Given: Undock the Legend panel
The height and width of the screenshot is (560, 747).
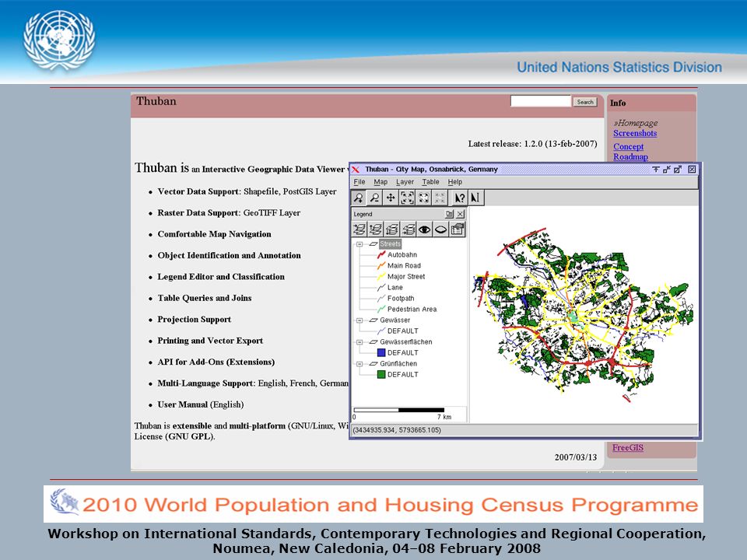Looking at the screenshot, I should [449, 215].
